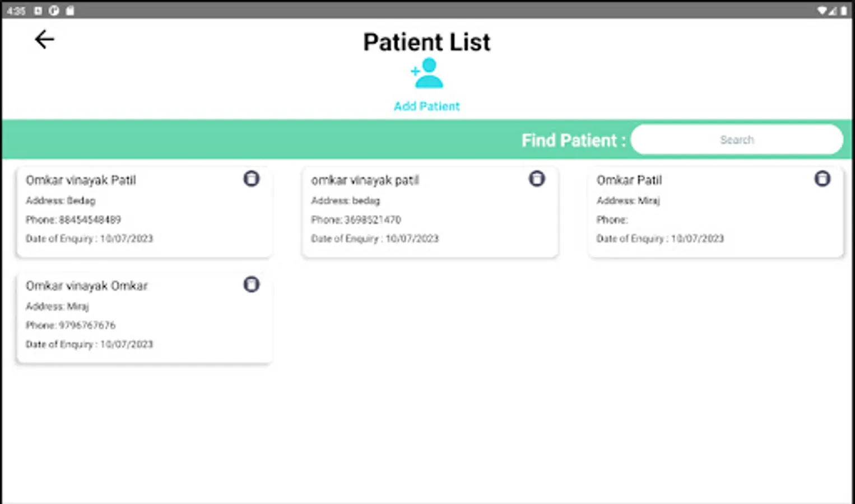Tap the Add Patient text link
This screenshot has height=504, width=855.
(426, 106)
